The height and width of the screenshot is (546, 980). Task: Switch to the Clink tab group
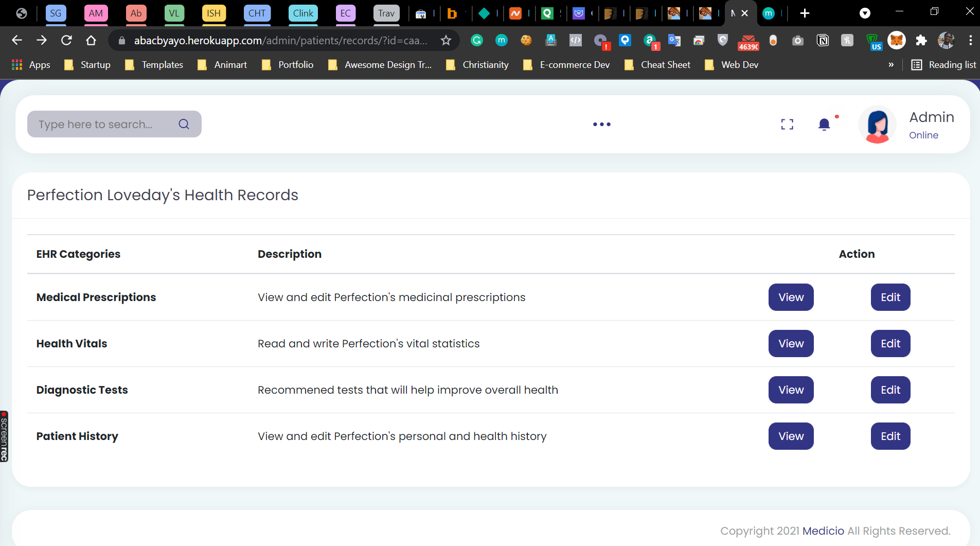(x=303, y=13)
